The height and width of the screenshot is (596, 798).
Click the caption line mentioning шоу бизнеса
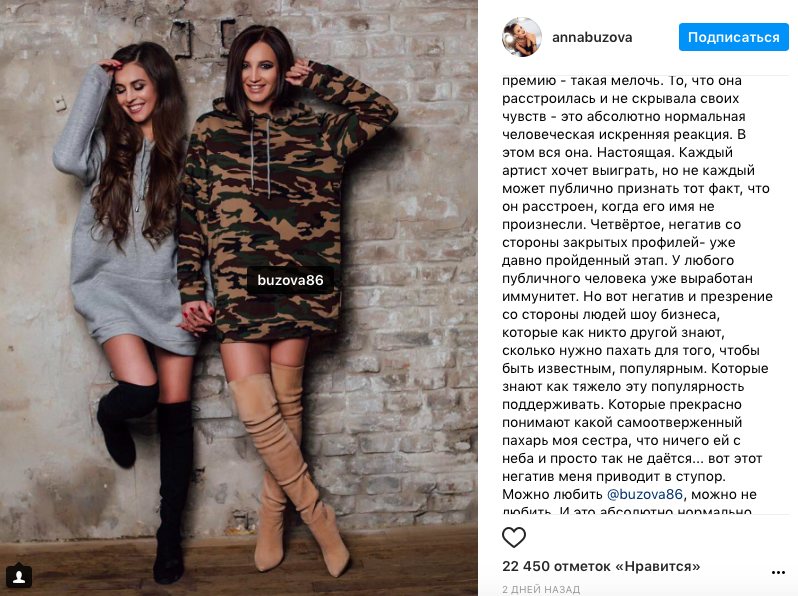click(611, 315)
